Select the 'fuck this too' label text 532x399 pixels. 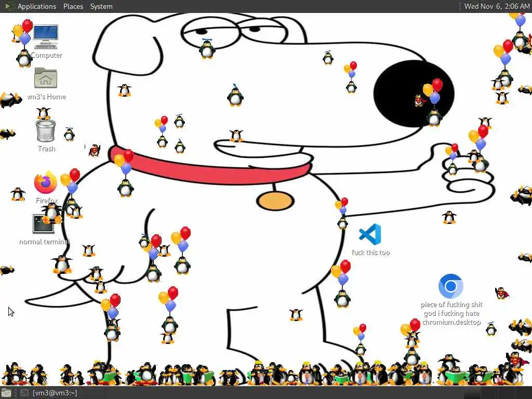coord(370,252)
